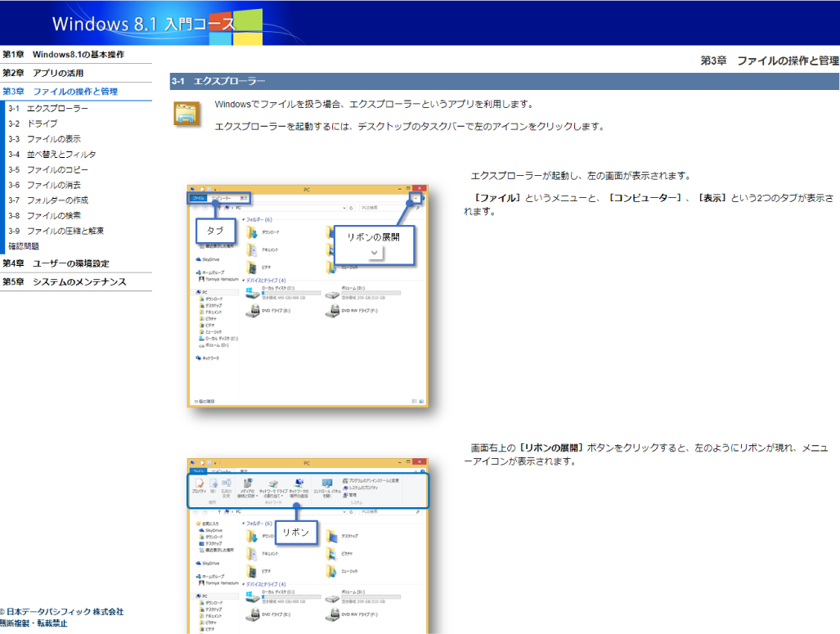Open chapter 第2章 アプリの活用
The image size is (840, 634).
(x=43, y=73)
